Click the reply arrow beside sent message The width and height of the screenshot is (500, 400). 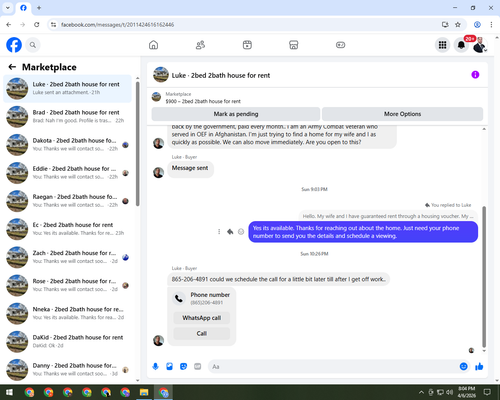click(230, 232)
